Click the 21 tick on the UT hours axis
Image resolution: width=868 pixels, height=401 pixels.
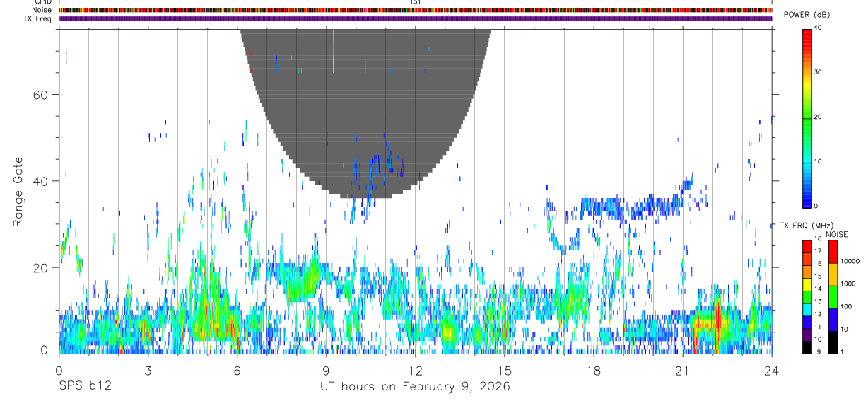[682, 369]
